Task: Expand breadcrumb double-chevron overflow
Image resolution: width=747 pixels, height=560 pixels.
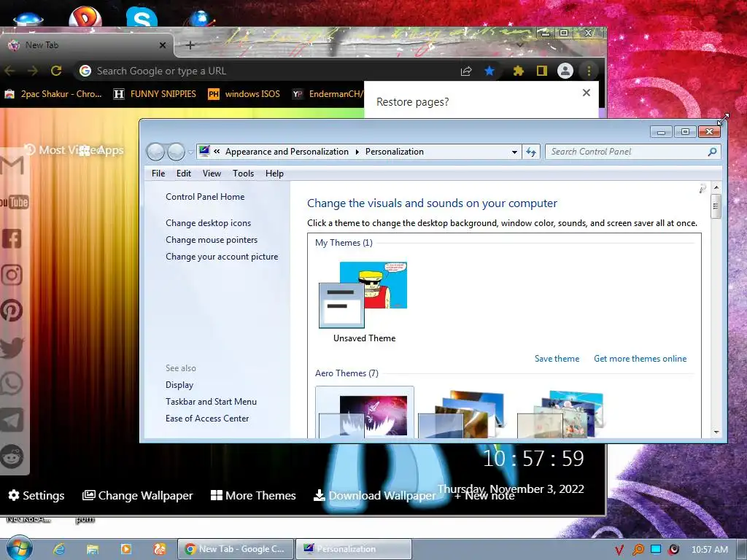Action: pos(217,152)
